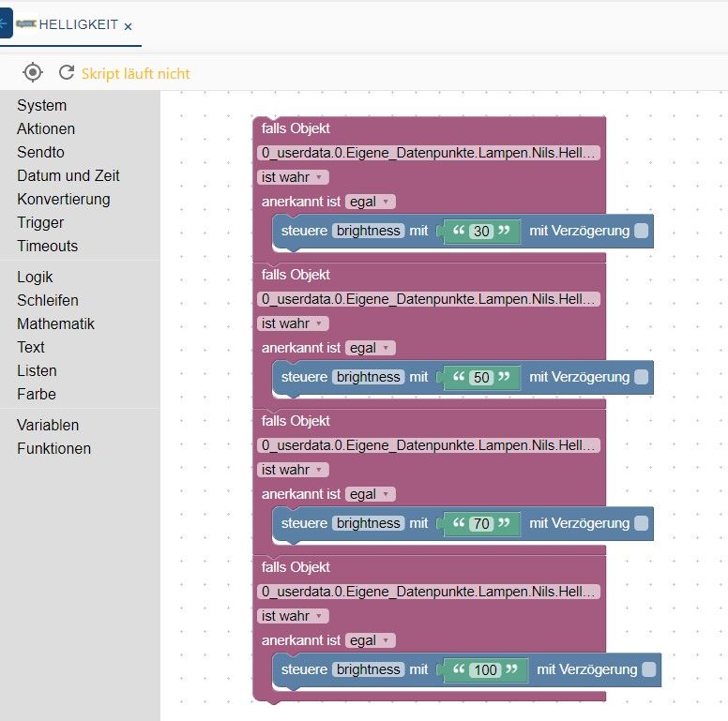Select the fourth 'falls Objekt' block header
The image size is (728, 721).
pos(296,567)
